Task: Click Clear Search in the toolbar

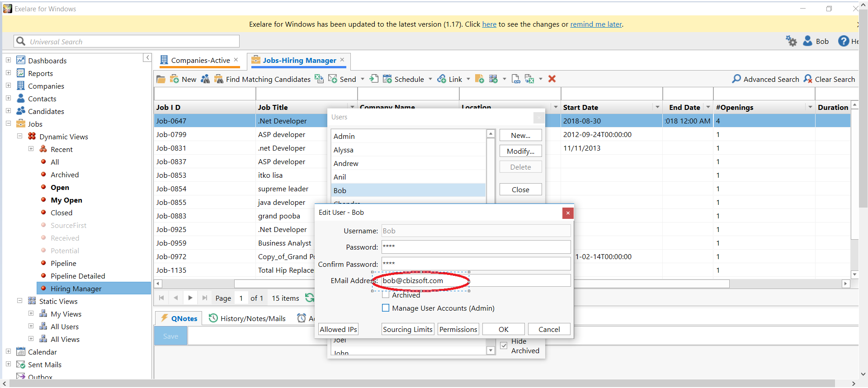Action: pos(830,79)
